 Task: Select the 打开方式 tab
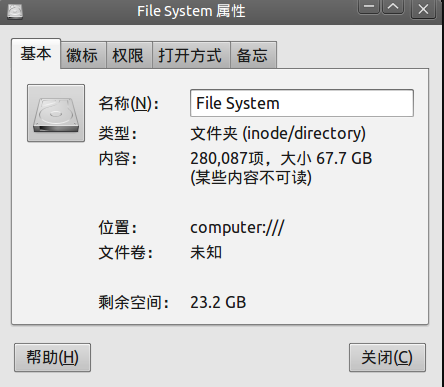point(191,55)
